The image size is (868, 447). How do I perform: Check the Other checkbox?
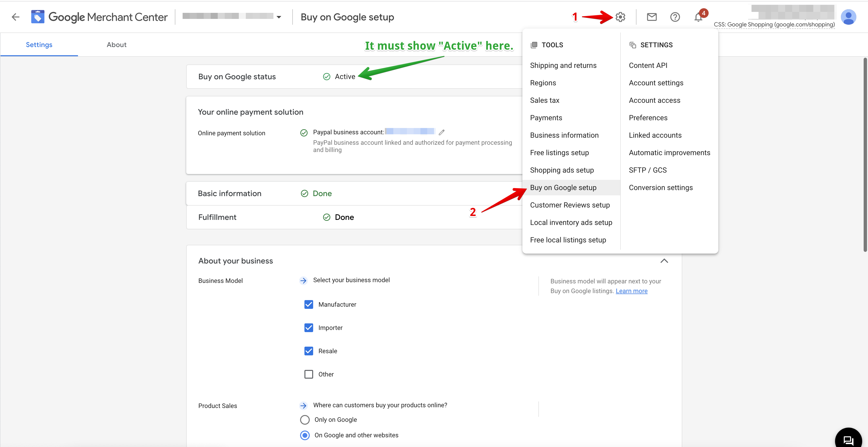point(309,374)
